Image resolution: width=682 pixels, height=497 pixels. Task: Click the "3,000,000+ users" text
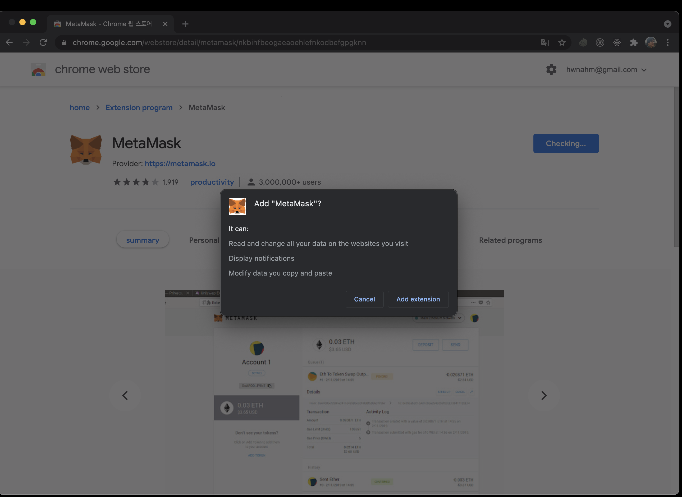point(290,182)
